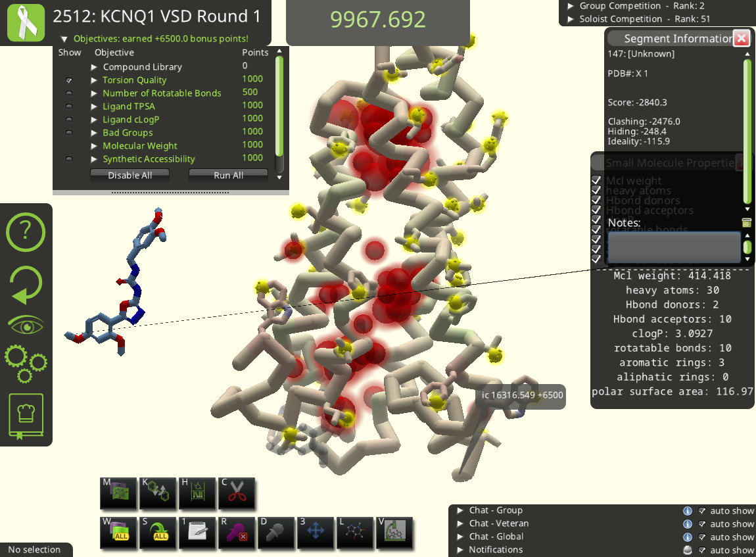Click the scissors cut tool
Image resolution: width=756 pixels, height=557 pixels.
(x=237, y=493)
